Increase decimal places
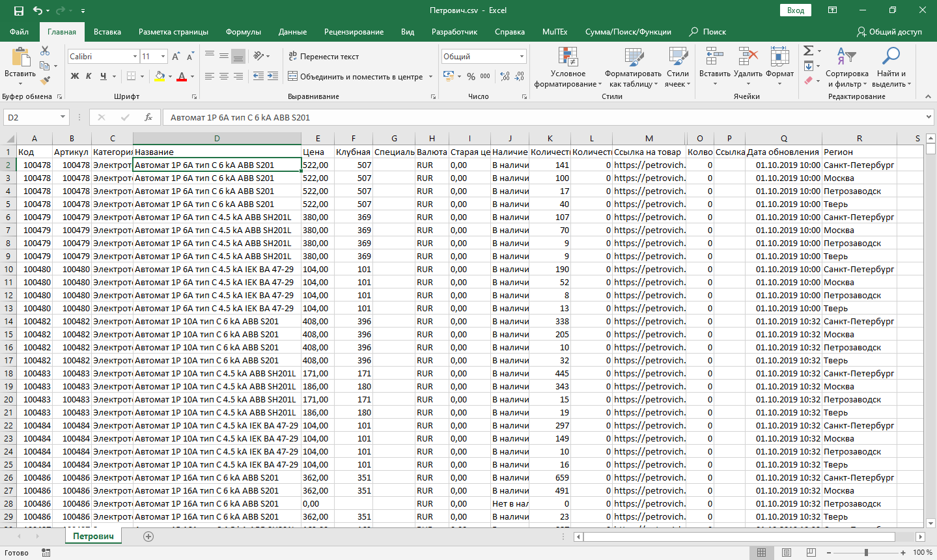This screenshot has height=560, width=937. click(505, 76)
